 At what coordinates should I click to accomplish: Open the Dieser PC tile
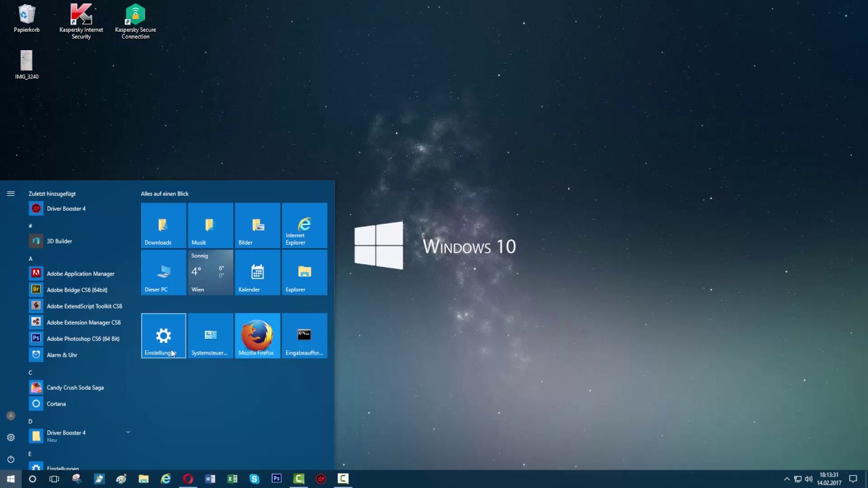point(163,272)
